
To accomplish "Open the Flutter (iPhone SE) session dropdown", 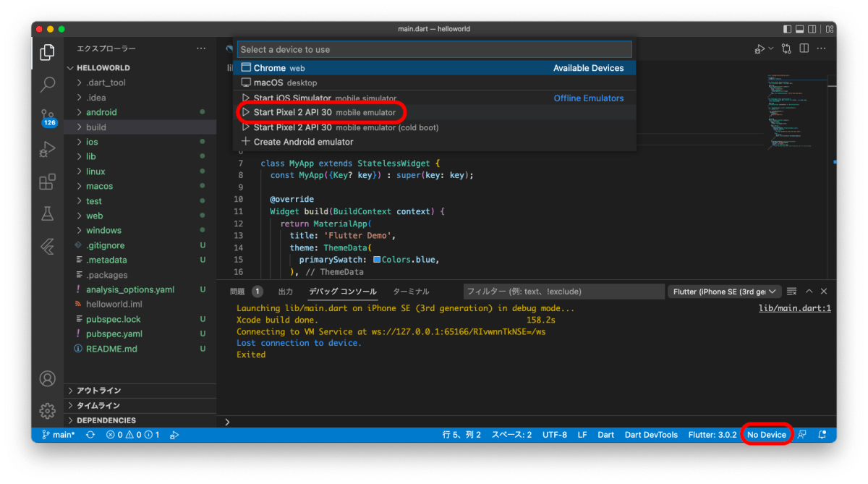I will [725, 292].
